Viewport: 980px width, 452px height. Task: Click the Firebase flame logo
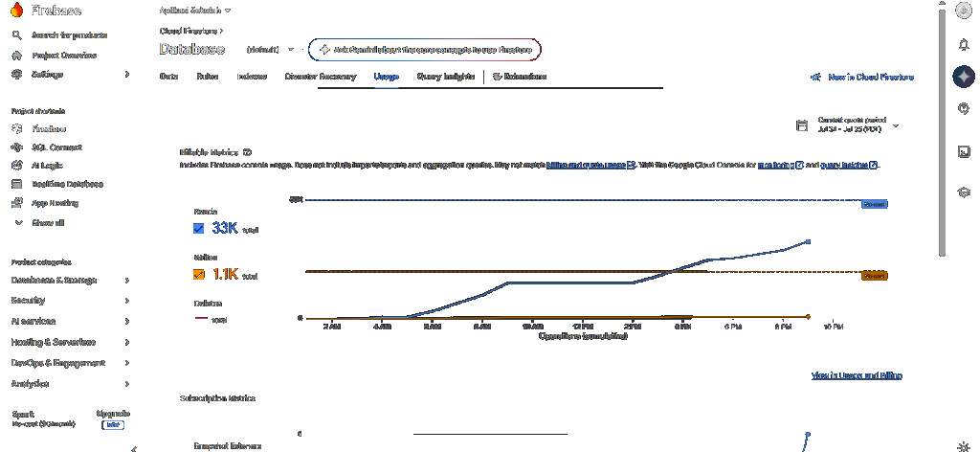click(17, 10)
